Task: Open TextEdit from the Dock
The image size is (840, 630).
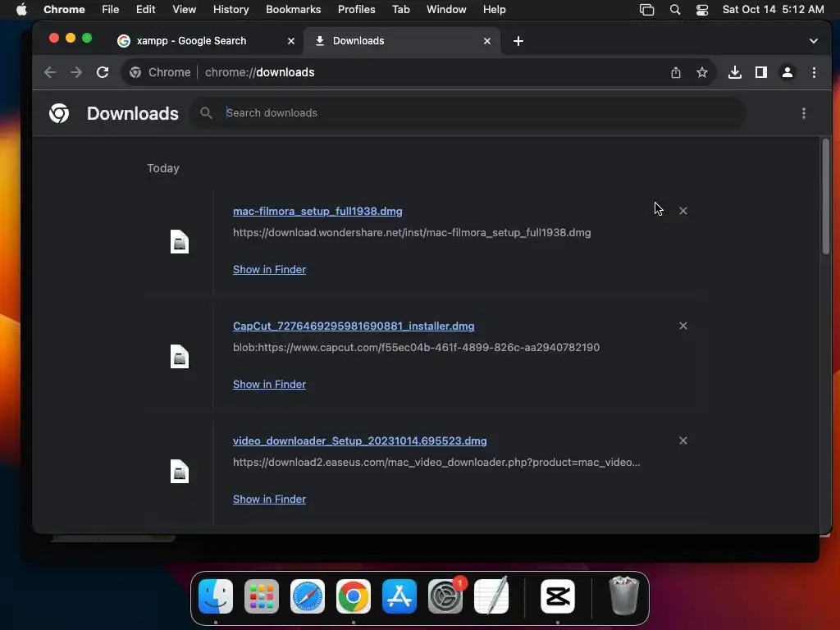Action: coord(491,596)
